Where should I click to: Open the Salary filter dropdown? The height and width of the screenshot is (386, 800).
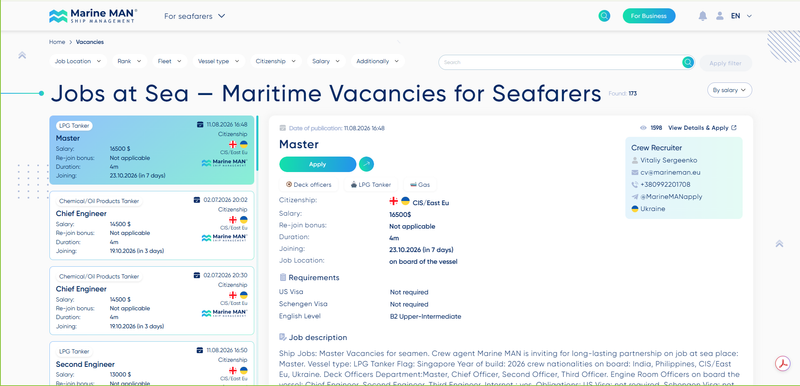pyautogui.click(x=326, y=61)
